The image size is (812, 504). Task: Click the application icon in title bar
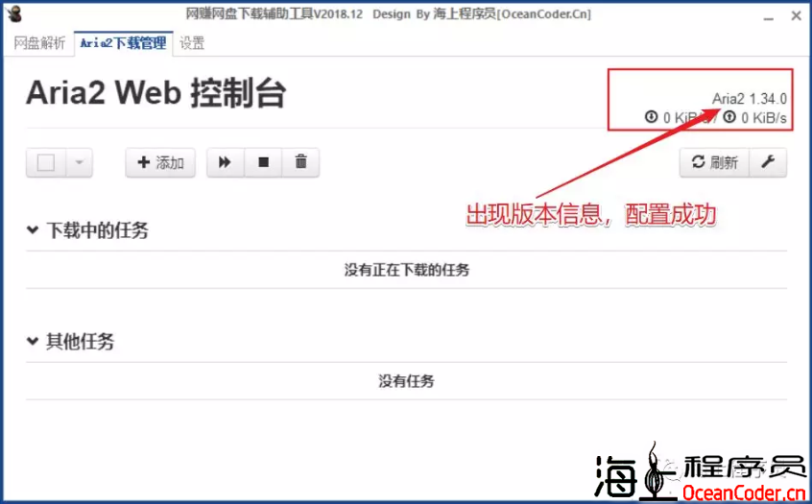[14, 14]
